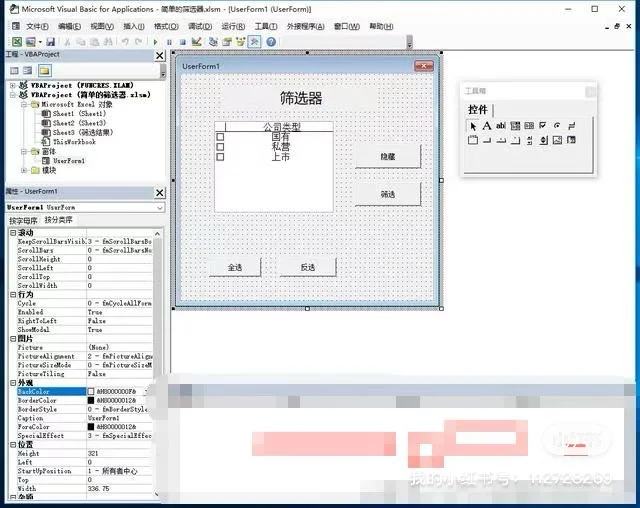Select the ToggleButton control in toolbox
The width and height of the screenshot is (640, 508).
(571, 126)
